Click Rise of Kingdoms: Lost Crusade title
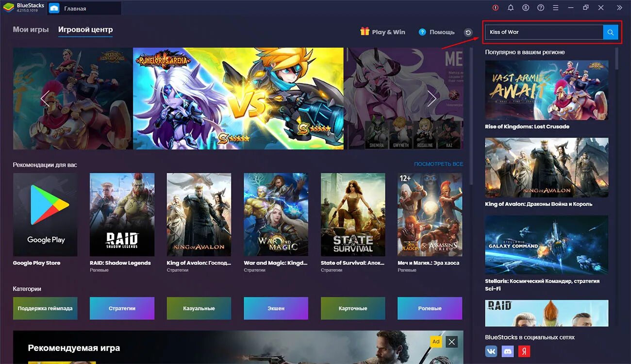 [x=527, y=127]
